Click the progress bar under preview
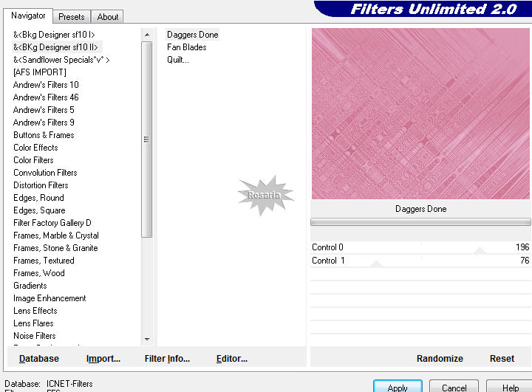Screen dimensions: 532x392 420,221
